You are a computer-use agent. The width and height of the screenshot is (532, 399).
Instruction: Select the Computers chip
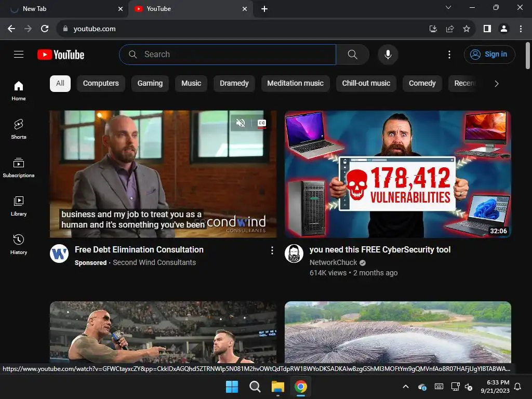[x=101, y=84]
